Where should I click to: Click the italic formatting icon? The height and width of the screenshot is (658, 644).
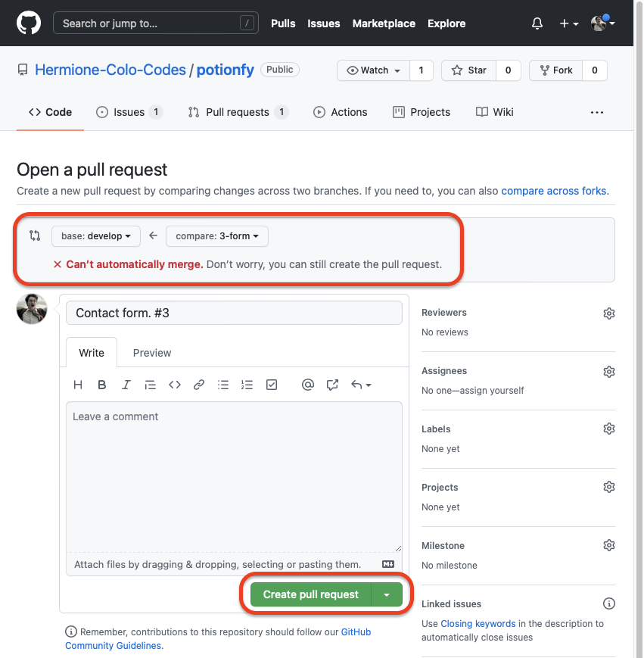tap(126, 385)
